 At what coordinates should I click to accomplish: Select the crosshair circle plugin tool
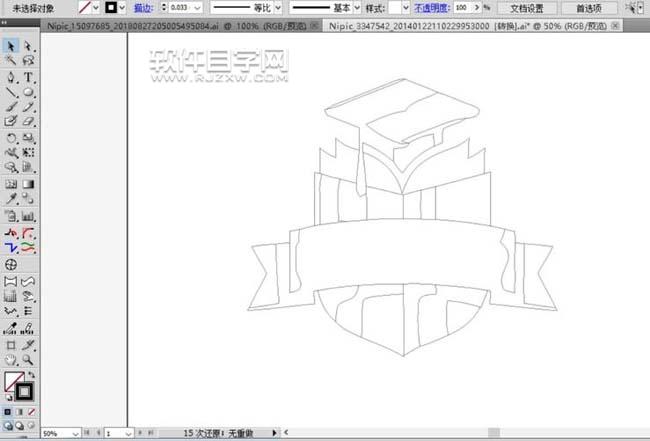[x=11, y=264]
